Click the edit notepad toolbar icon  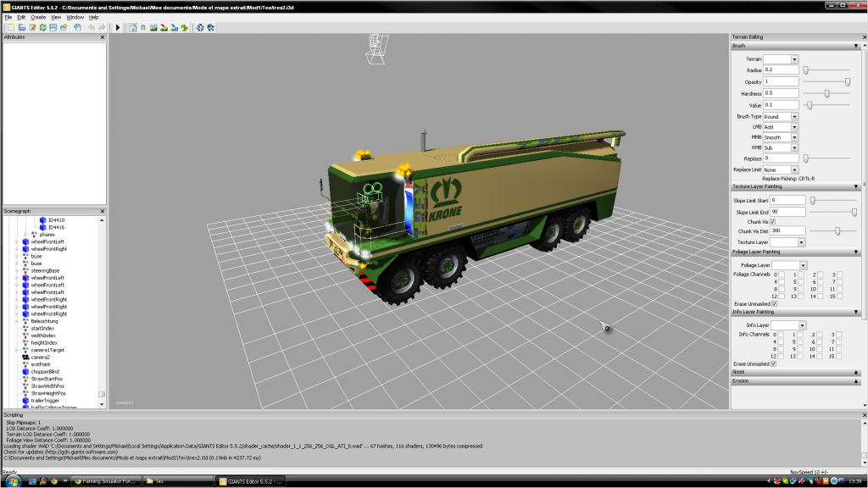click(32, 28)
